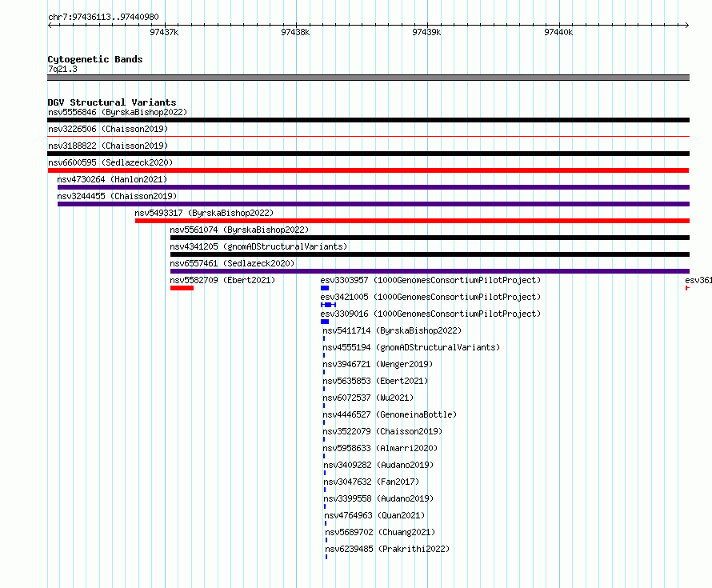
Task: Click nsv5411714 (ByrskaBishop2022) label
Action: (392, 330)
